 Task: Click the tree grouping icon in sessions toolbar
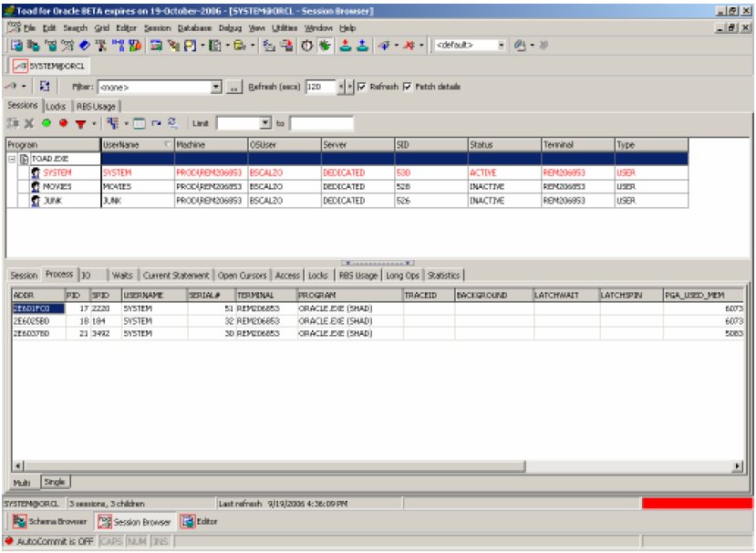[113, 123]
